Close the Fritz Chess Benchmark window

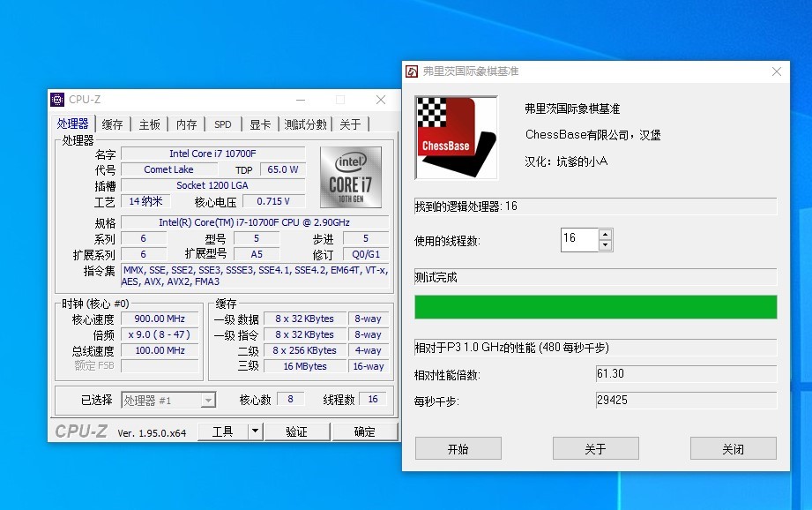[776, 71]
